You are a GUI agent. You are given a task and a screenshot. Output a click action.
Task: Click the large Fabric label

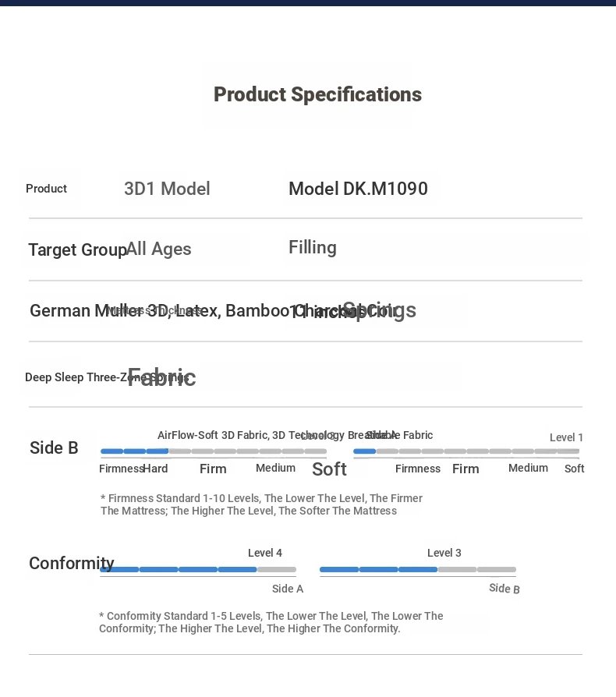click(161, 377)
